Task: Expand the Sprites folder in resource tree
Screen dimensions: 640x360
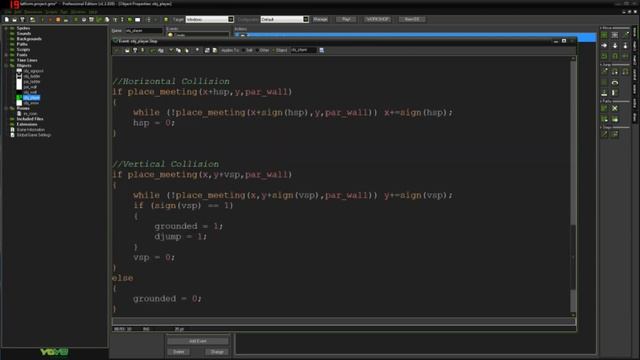Action: point(6,28)
